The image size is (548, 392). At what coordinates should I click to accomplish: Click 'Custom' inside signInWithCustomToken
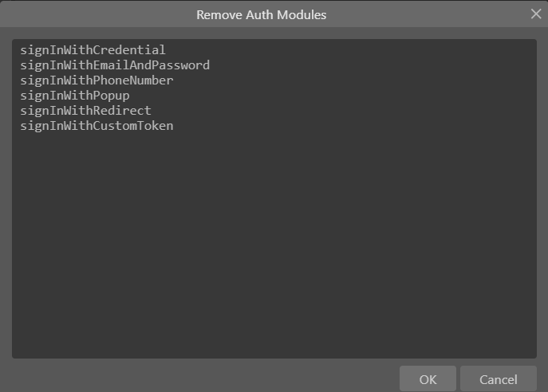[x=115, y=126]
